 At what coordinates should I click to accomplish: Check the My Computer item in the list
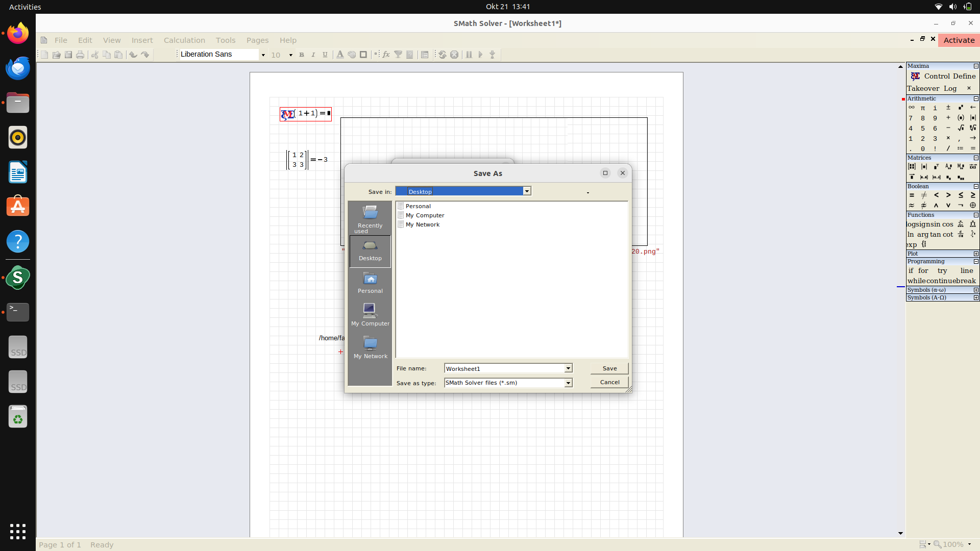pos(402,215)
